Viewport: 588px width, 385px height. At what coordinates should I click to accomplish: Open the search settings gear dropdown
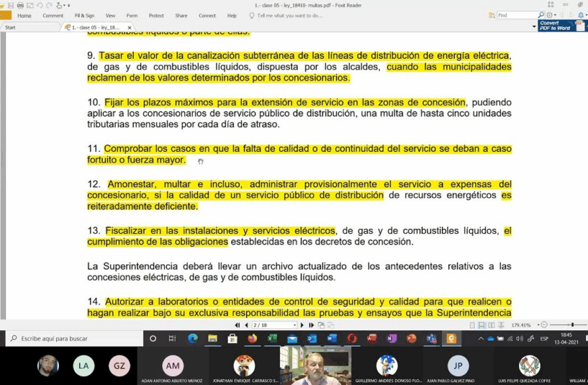[x=551, y=15]
